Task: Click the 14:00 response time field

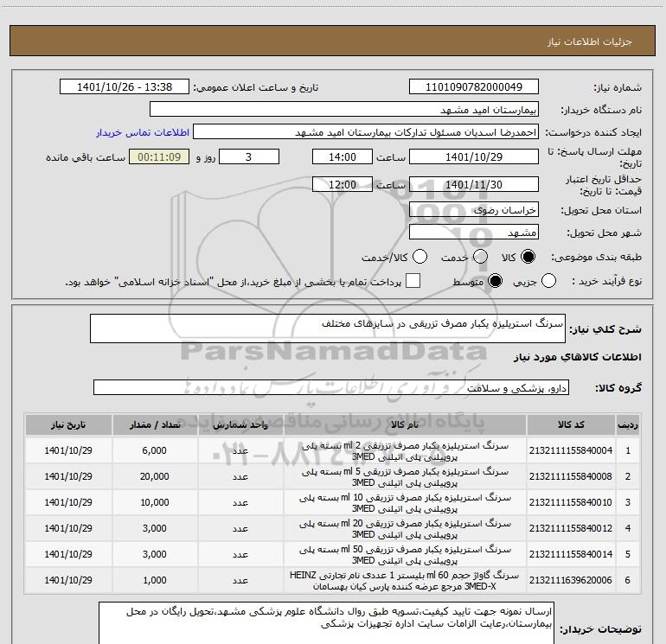Action: [x=343, y=156]
